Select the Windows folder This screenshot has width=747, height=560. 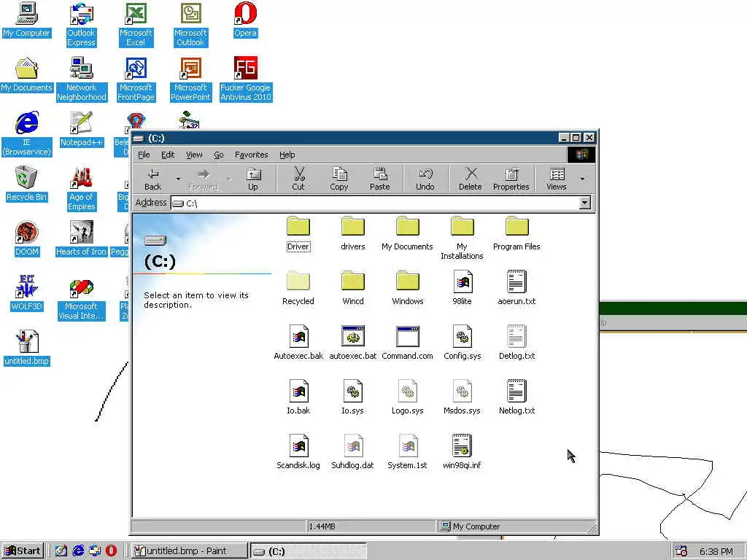[x=408, y=289]
